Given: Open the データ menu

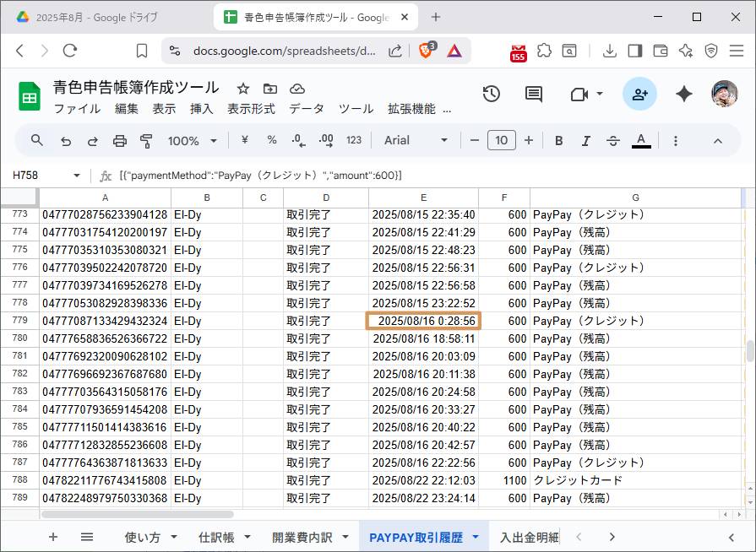Looking at the screenshot, I should 306,109.
